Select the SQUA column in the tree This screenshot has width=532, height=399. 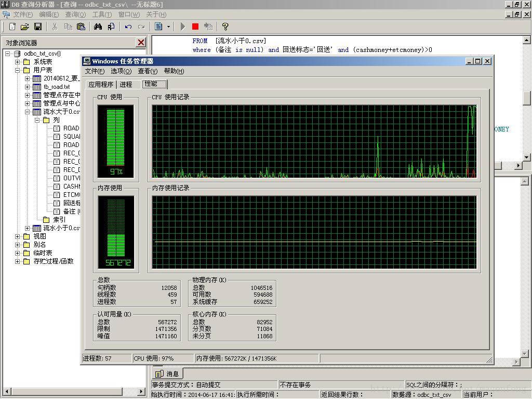click(72, 137)
